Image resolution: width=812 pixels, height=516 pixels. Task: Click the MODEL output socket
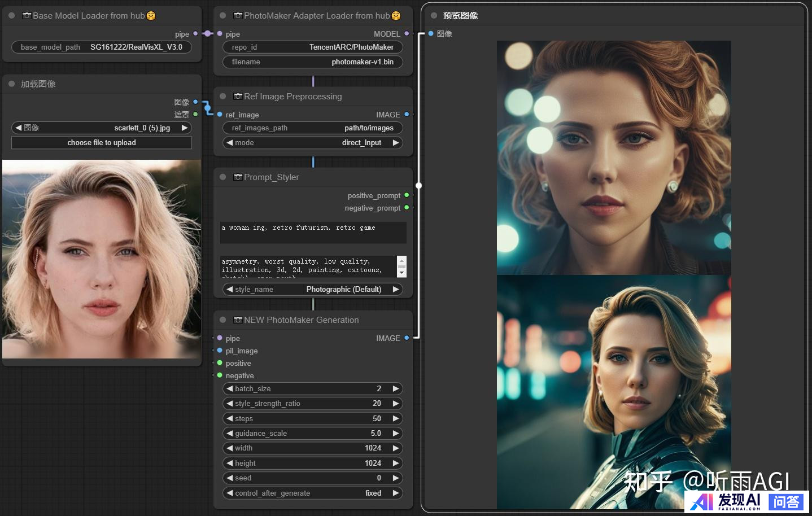click(407, 34)
